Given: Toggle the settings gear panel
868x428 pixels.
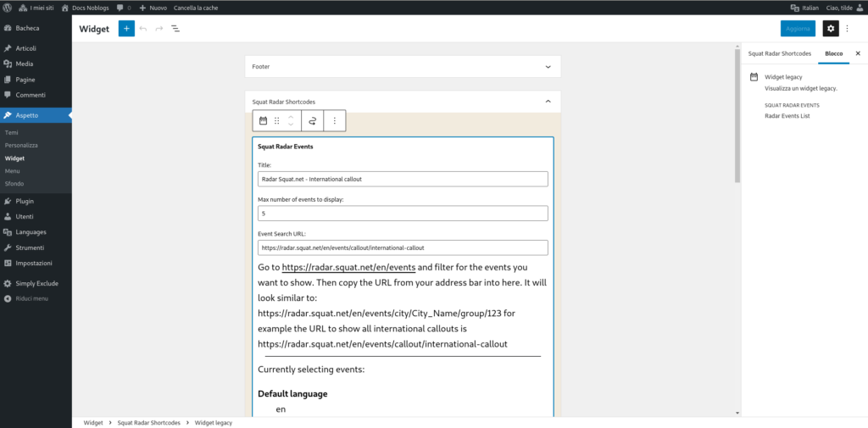Looking at the screenshot, I should coord(831,28).
